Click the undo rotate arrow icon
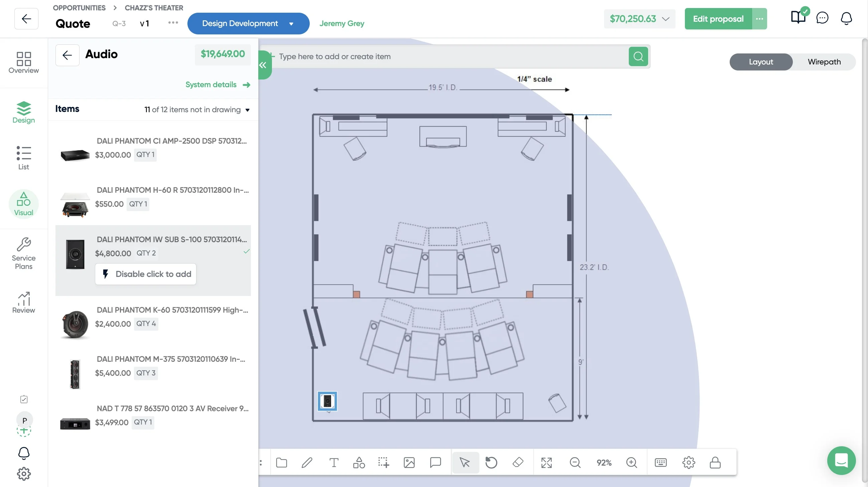868x487 pixels. point(491,463)
